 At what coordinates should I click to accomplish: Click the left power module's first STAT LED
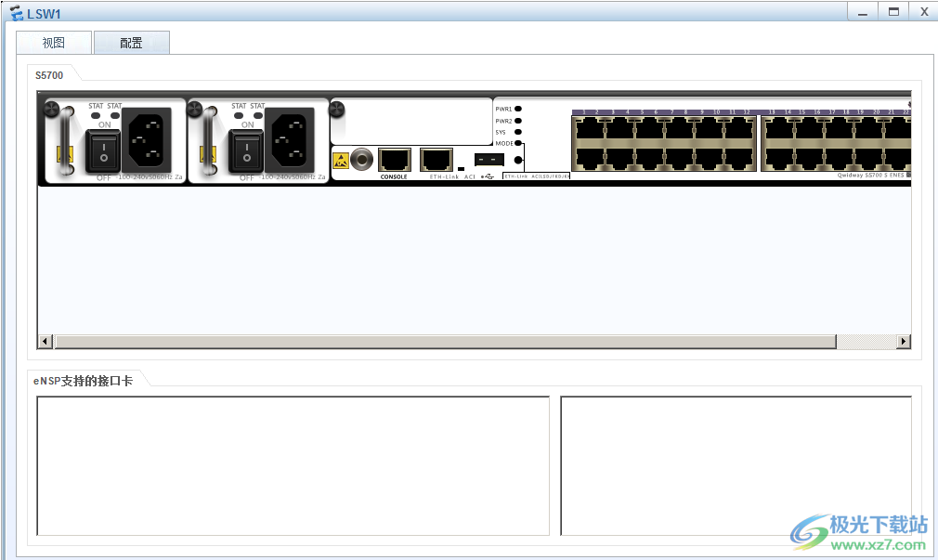(x=96, y=115)
